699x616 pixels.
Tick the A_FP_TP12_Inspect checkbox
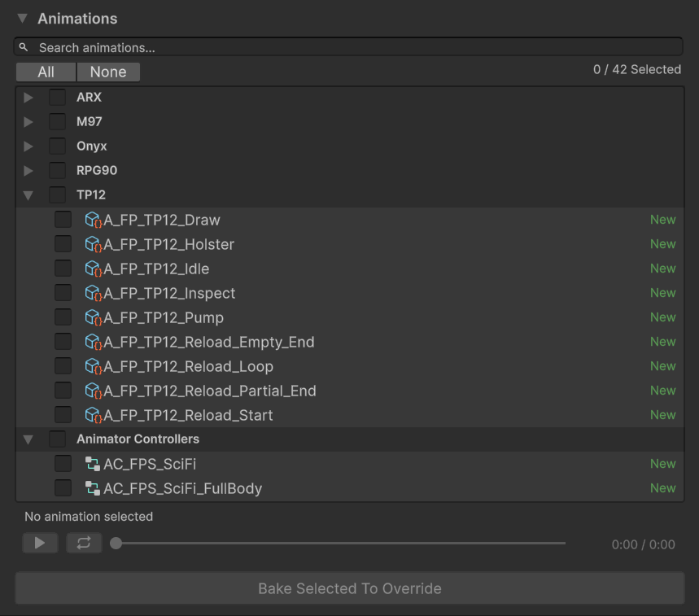(63, 293)
